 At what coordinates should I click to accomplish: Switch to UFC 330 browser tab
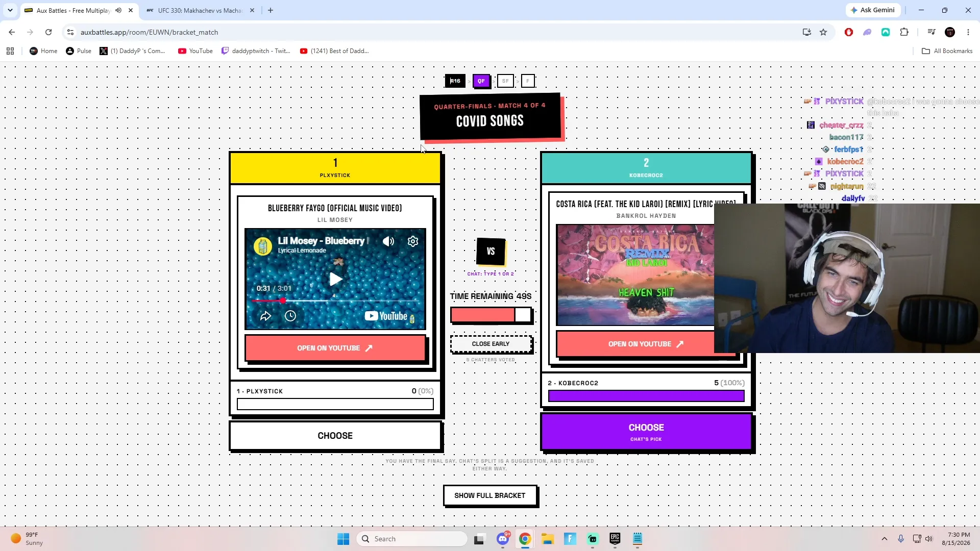[x=200, y=10]
